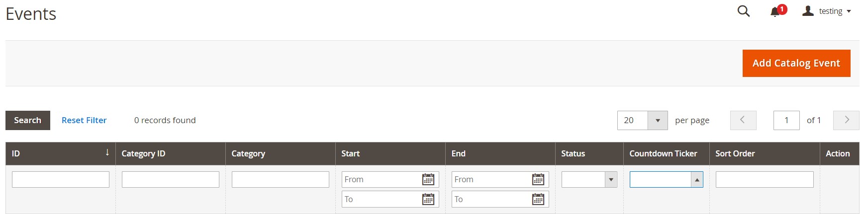Open calendar for End To date
This screenshot has height=214, width=868.
pyautogui.click(x=538, y=199)
